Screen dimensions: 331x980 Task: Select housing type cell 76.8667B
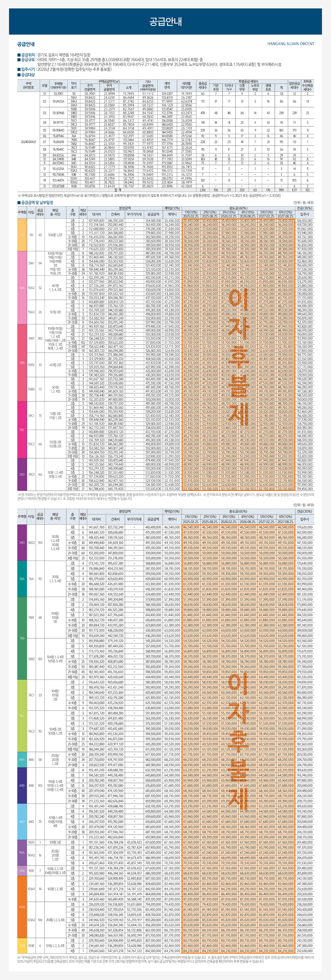click(58, 141)
